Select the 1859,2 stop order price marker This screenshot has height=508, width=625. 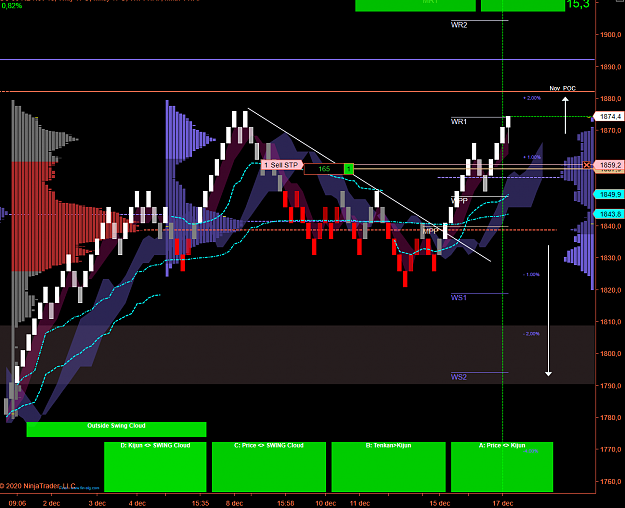click(608, 165)
